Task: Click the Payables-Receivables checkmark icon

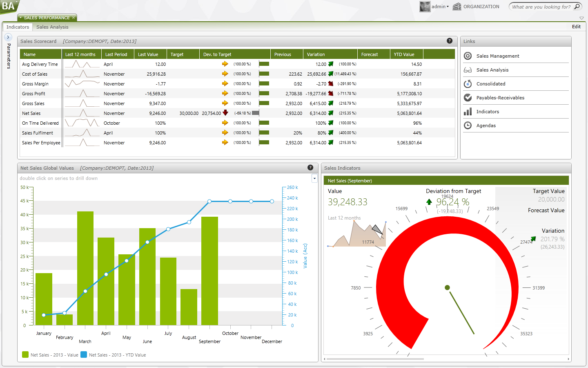Action: (x=468, y=98)
